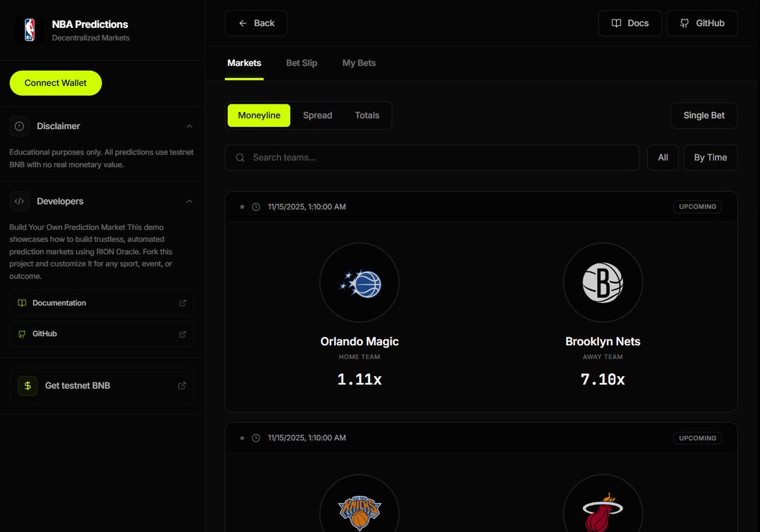
Task: Click the book icon in Docs button
Action: click(616, 23)
